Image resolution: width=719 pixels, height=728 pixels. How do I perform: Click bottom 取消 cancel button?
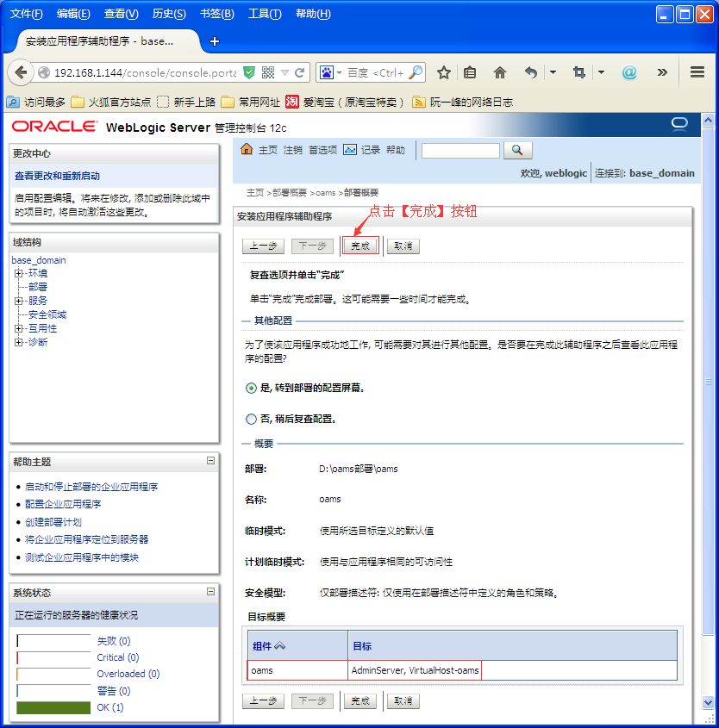pyautogui.click(x=403, y=701)
